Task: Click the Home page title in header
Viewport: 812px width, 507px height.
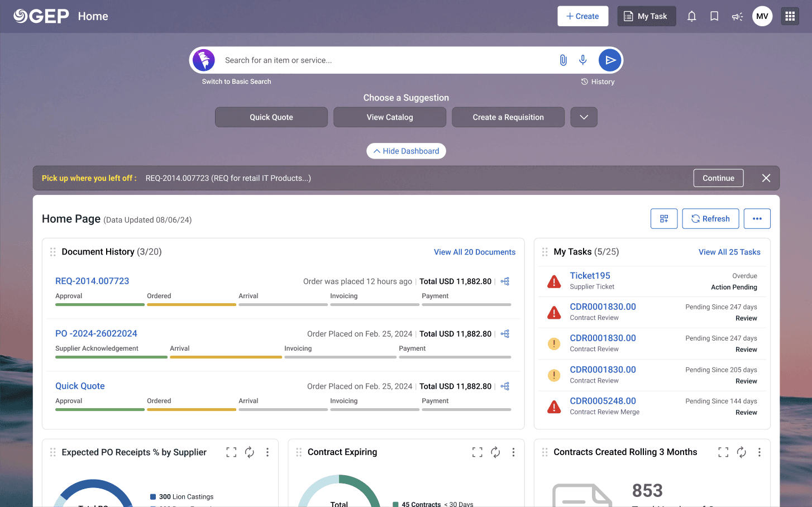Action: pyautogui.click(x=93, y=16)
